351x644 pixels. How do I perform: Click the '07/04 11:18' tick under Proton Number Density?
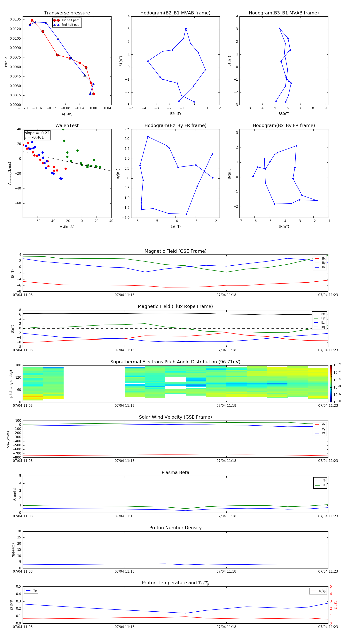pos(226,571)
